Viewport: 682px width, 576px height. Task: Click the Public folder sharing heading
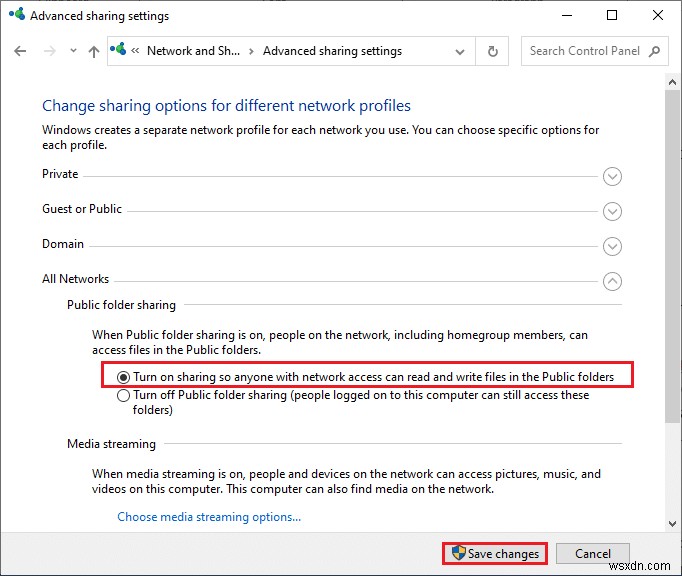pyautogui.click(x=121, y=305)
